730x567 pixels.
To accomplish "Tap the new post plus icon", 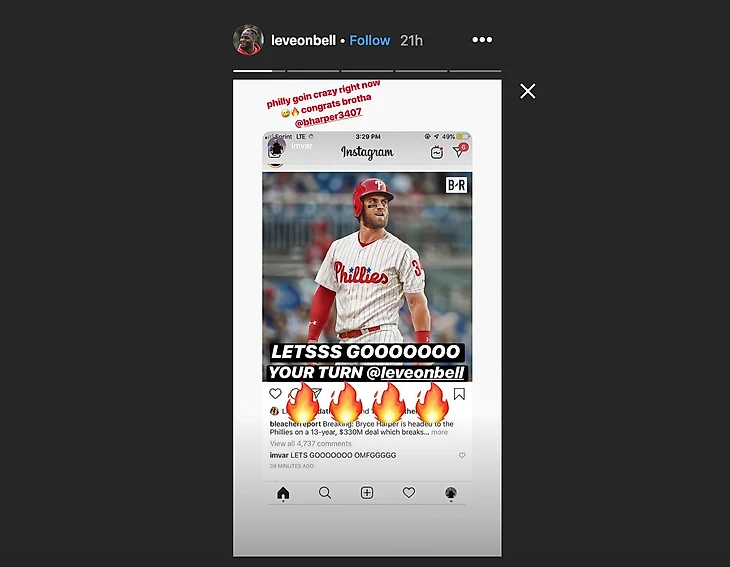I will pyautogui.click(x=367, y=493).
